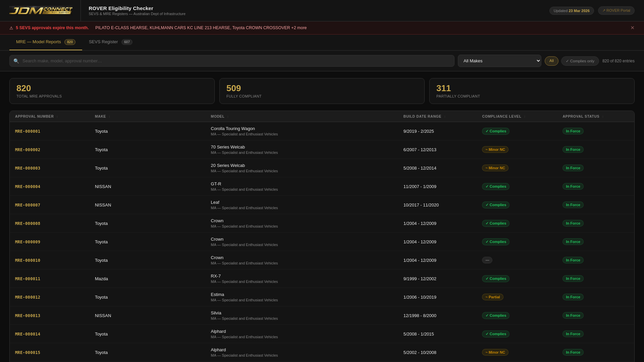Click the dash compliance badge on MRE-000010
The height and width of the screenshot is (362, 644).
[487, 260]
